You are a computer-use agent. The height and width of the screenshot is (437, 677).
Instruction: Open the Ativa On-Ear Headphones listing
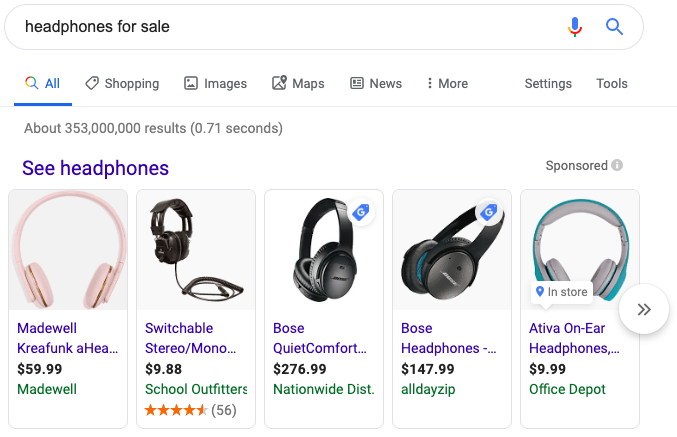[x=574, y=338]
